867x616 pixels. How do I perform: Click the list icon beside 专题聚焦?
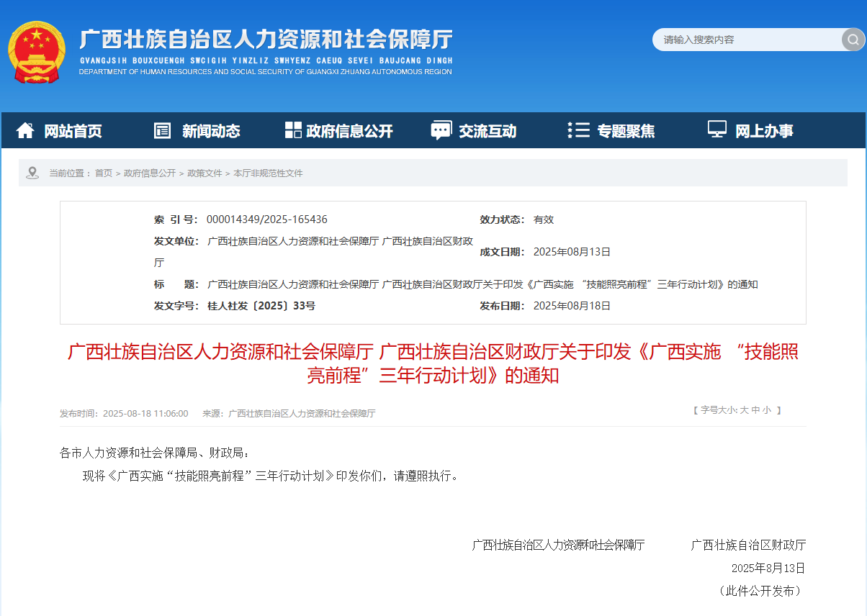[x=578, y=130]
